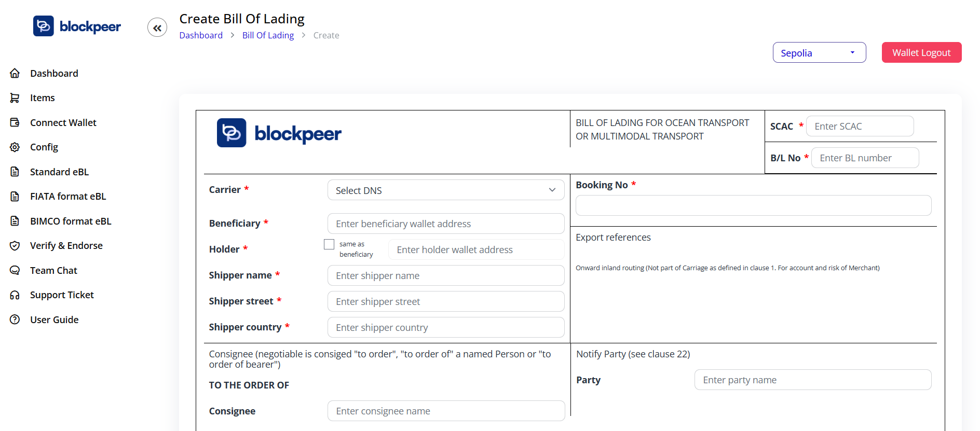The image size is (980, 431).
Task: Click the Config gear icon
Action: point(15,147)
